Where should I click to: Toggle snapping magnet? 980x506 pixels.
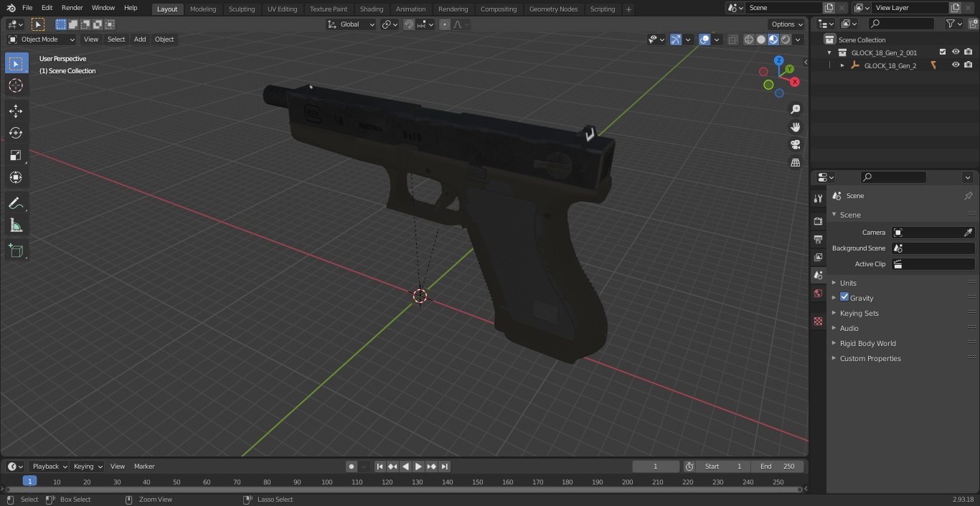coord(409,24)
